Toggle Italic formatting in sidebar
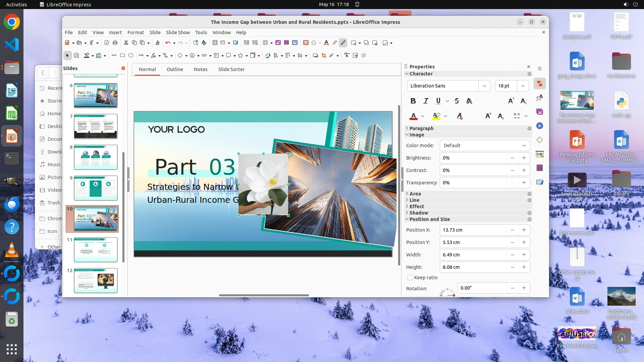Image resolution: width=644 pixels, height=362 pixels. point(426,101)
